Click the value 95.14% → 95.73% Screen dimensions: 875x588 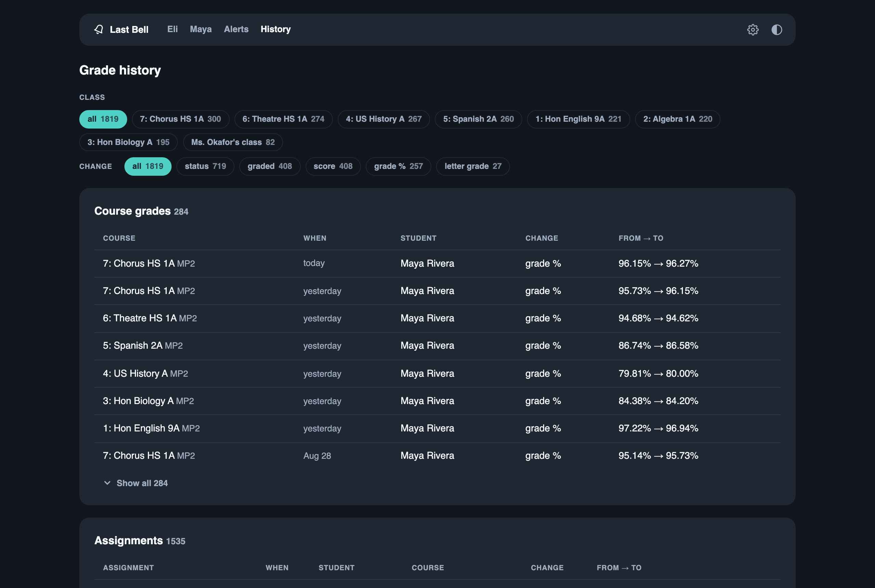[x=658, y=456]
